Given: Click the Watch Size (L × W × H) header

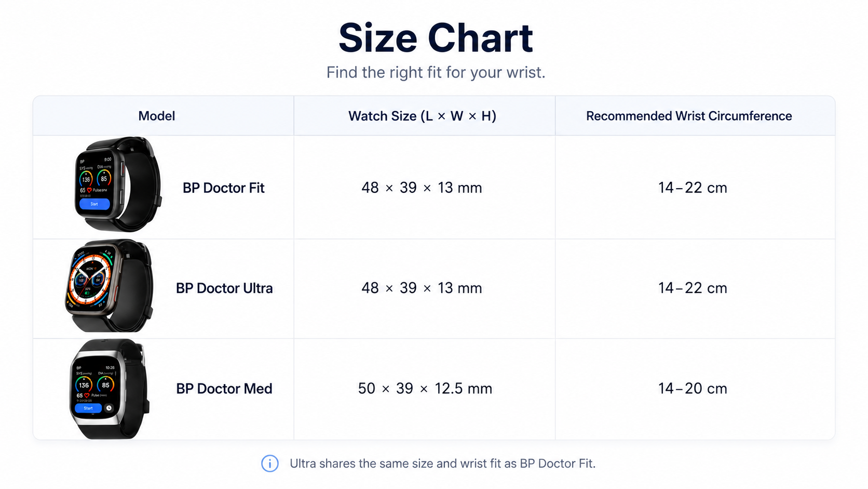Looking at the screenshot, I should click(x=422, y=116).
